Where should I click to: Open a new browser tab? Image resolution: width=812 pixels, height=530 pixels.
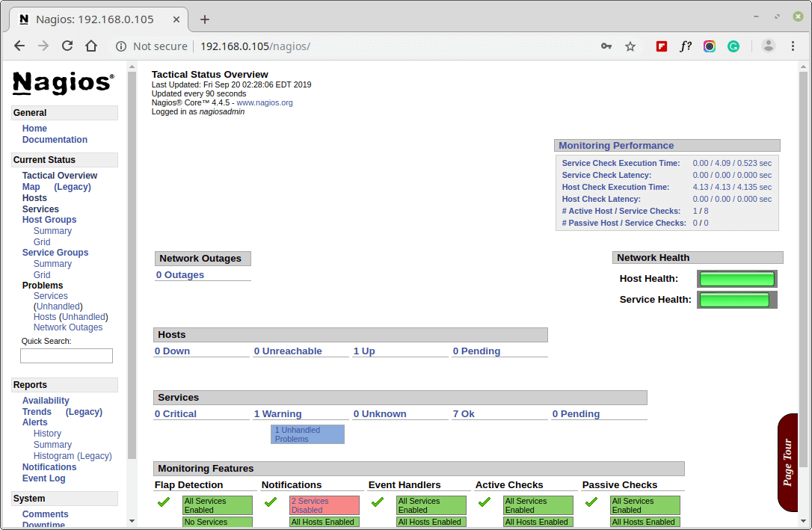pyautogui.click(x=205, y=19)
